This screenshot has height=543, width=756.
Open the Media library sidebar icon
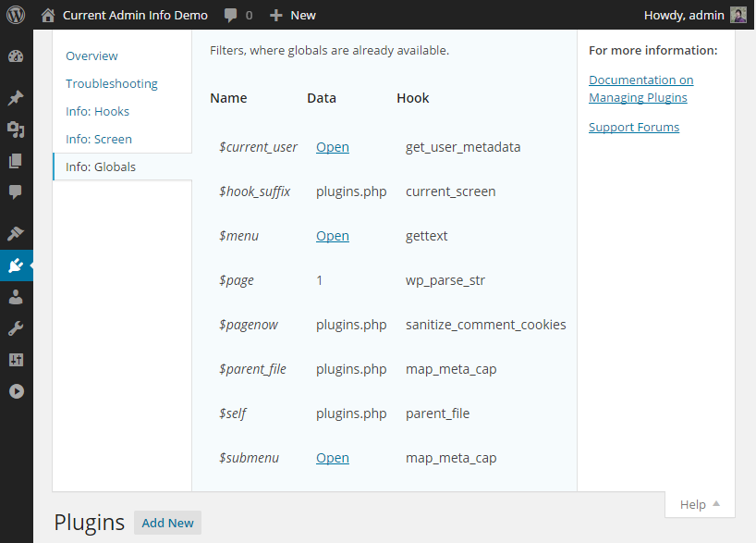[16, 130]
